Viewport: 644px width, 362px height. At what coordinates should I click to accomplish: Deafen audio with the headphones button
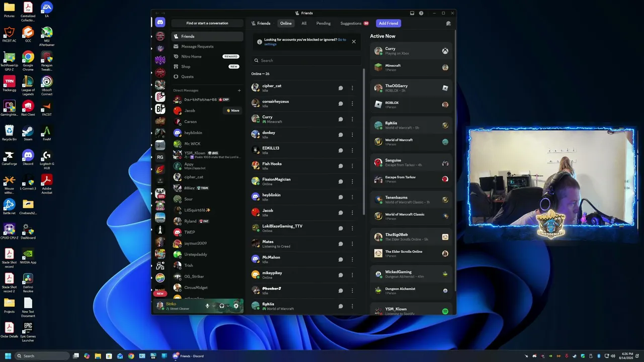[222, 306]
